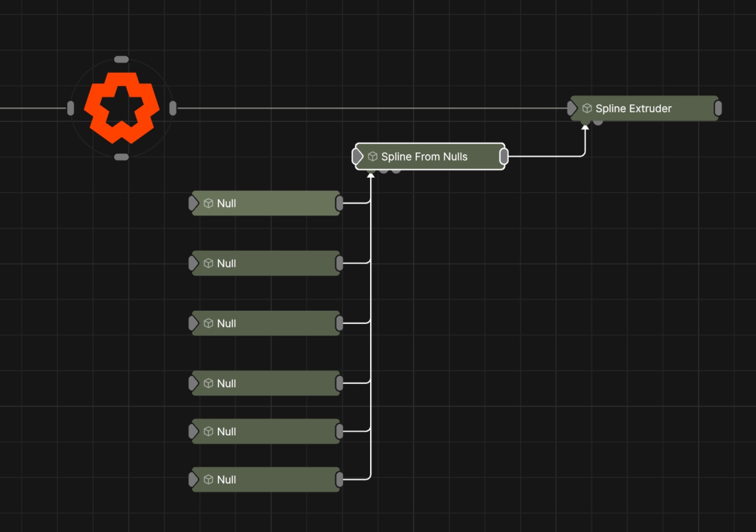Click the root node's left input port
Viewport: 756px width, 532px height.
point(70,108)
